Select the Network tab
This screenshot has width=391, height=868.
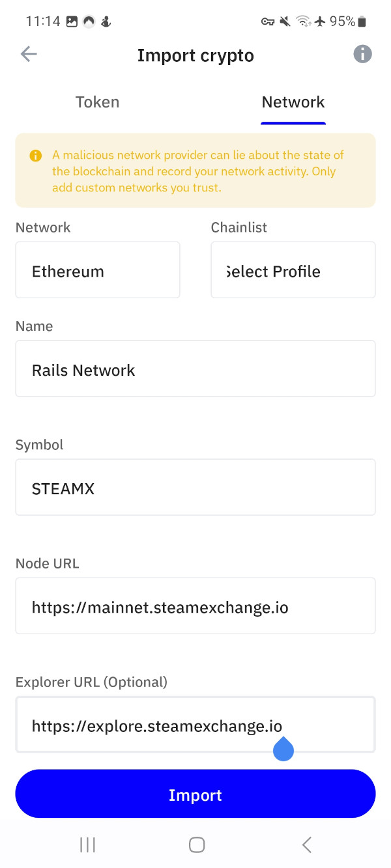(293, 102)
